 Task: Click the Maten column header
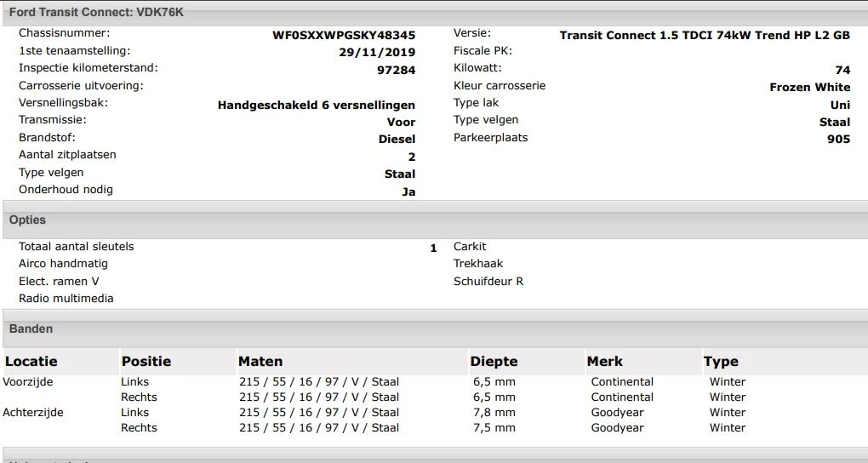(260, 361)
